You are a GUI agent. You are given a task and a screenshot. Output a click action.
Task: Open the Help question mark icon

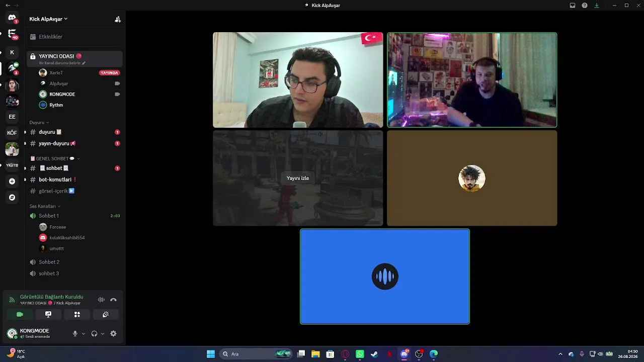tap(585, 5)
